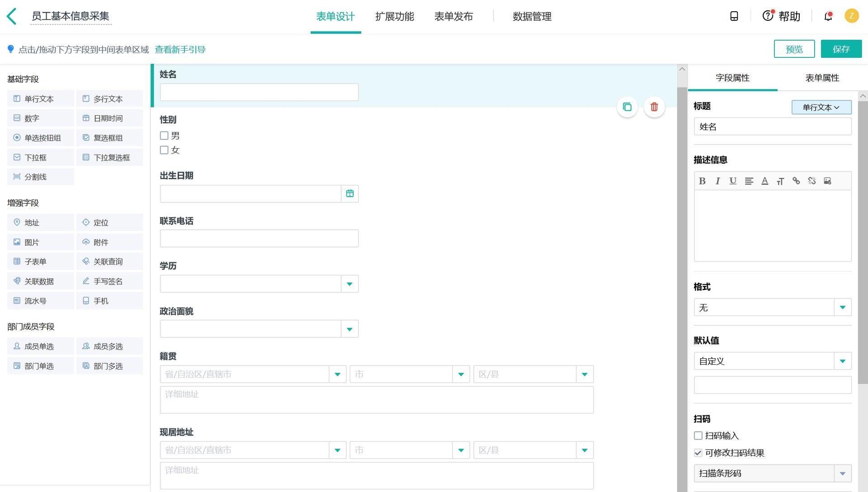The width and height of the screenshot is (868, 492).
Task: Select the 字段属性 tab
Action: [732, 78]
